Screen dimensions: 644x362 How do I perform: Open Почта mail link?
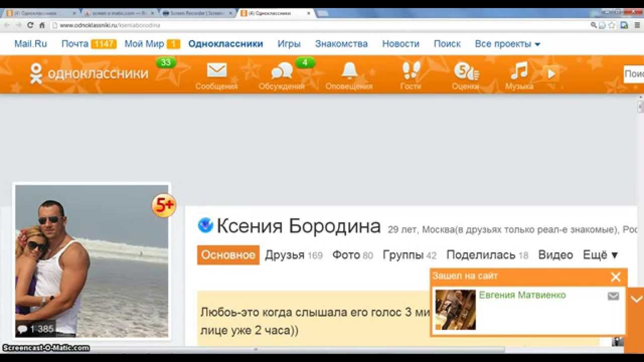click(x=75, y=44)
